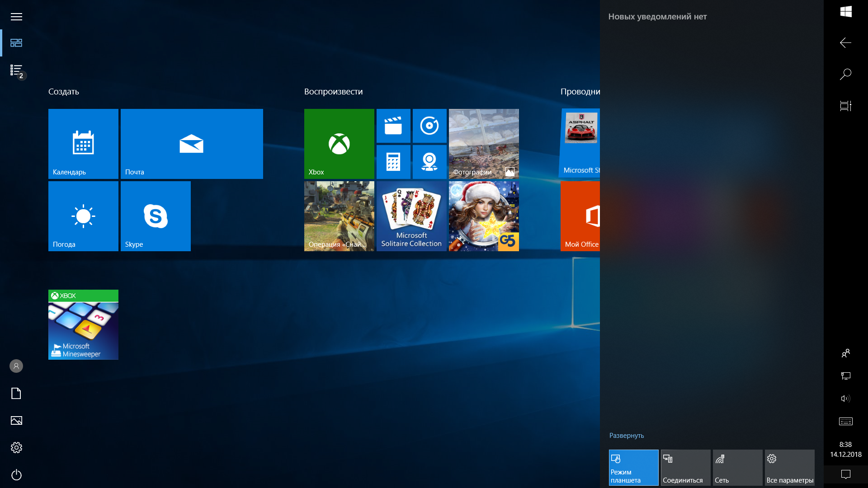Open My Office app
The width and height of the screenshot is (868, 488).
(x=580, y=216)
